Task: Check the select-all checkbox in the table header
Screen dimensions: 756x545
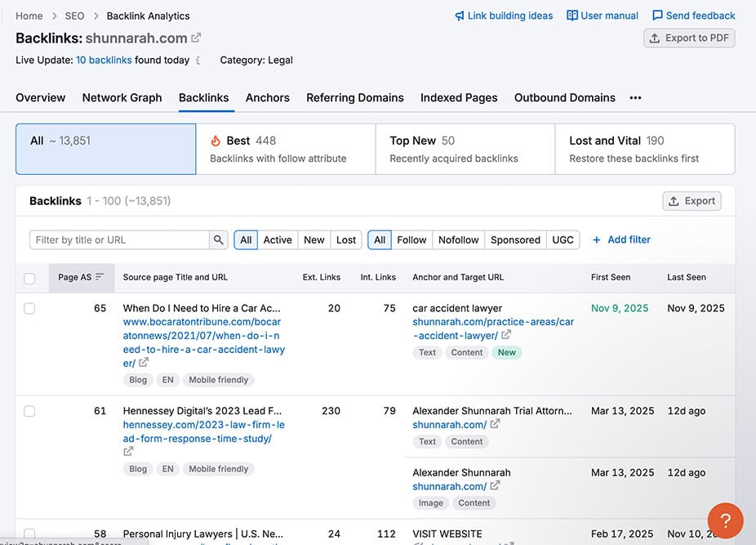Action: pyautogui.click(x=29, y=277)
